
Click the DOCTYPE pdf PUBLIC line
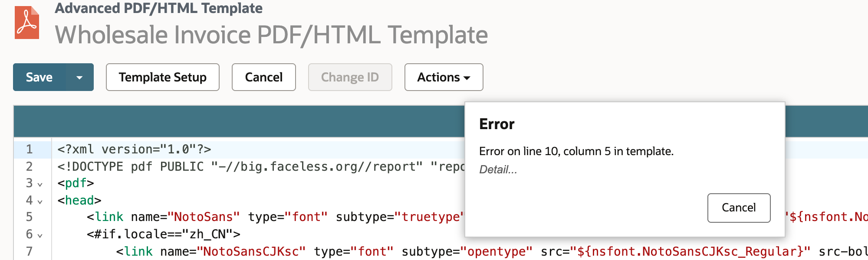[261, 166]
